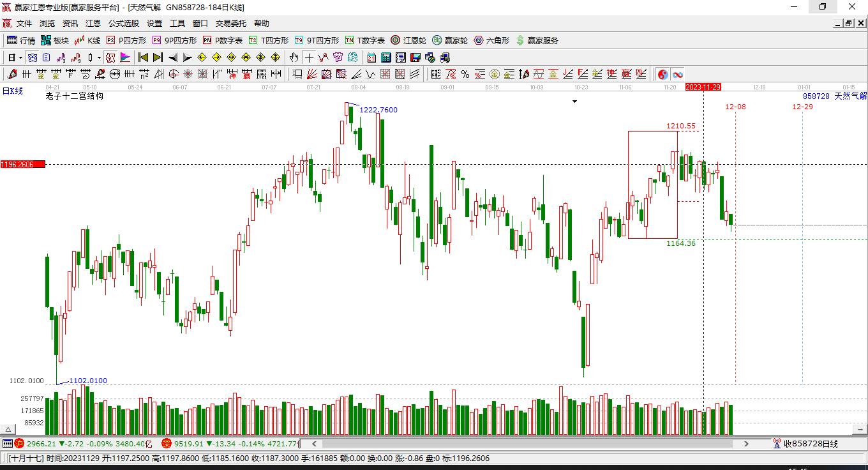Screen dimensions: 868x470
Task: Click the gold coin 金 circle tool
Action: [493, 74]
